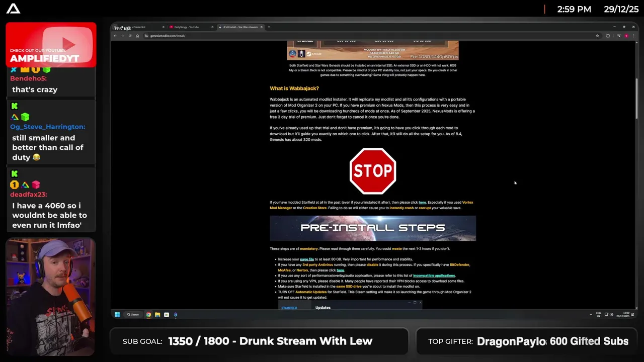Bookmark this page with the star icon
The width and height of the screenshot is (644, 362).
click(x=597, y=36)
